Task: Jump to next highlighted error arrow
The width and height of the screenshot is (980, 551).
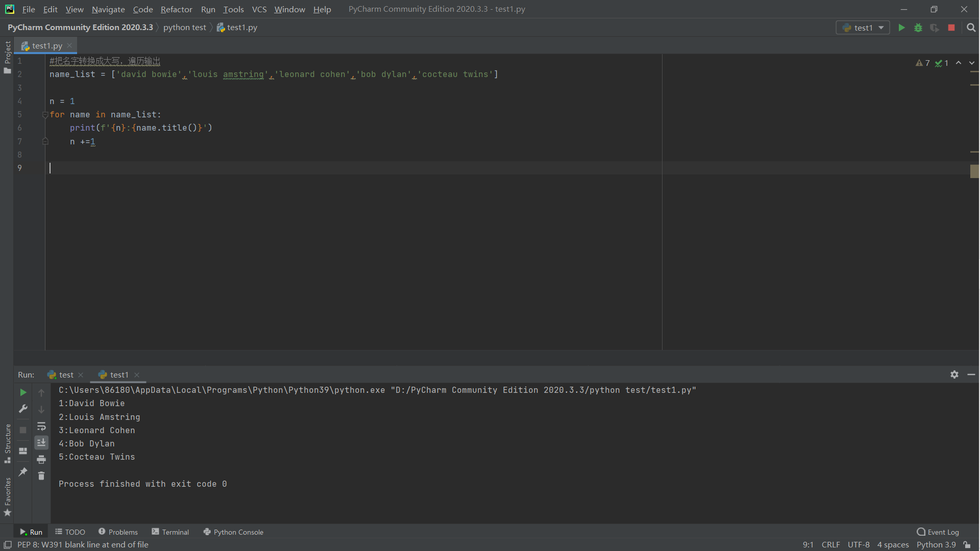Action: click(972, 63)
